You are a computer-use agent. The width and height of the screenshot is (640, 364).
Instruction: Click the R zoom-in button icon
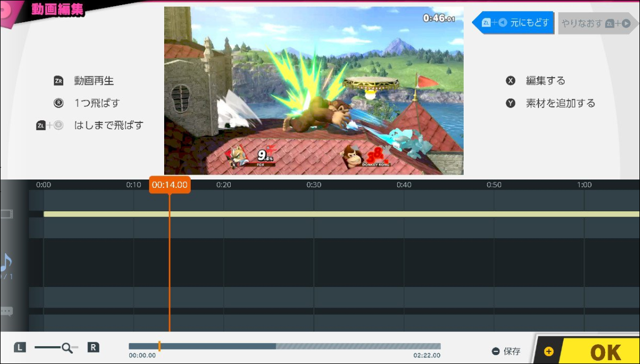coord(94,348)
